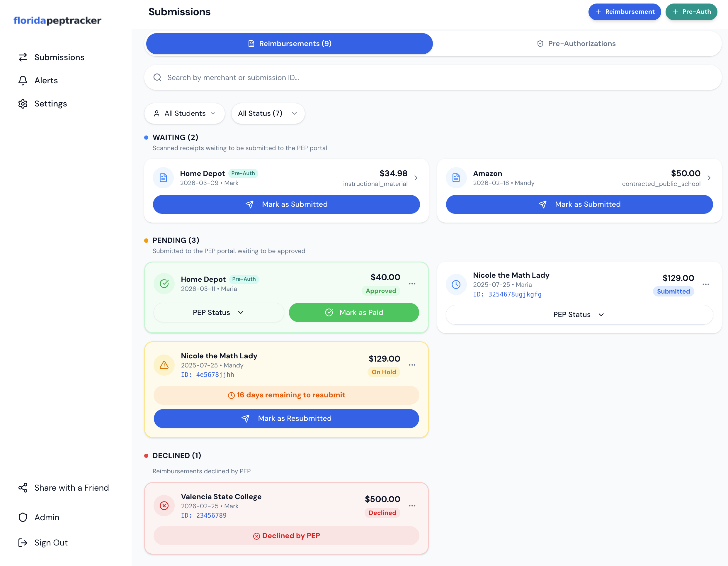Click the red X icon on Valencia State College card
This screenshot has height=566, width=728.
pos(164,506)
